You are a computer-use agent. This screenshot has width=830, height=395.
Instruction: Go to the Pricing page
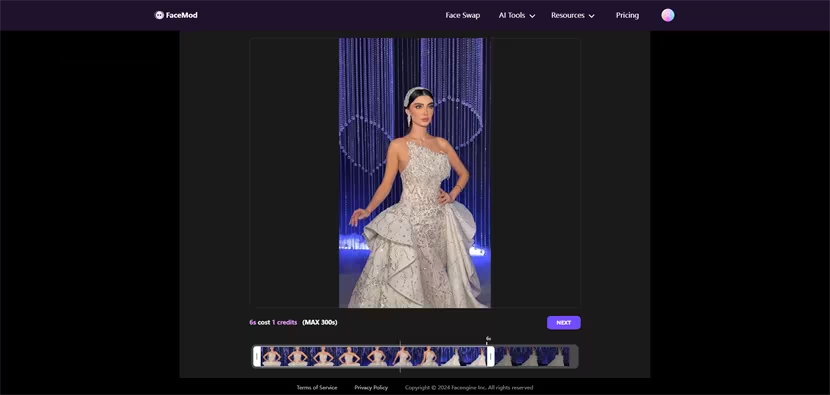click(627, 15)
